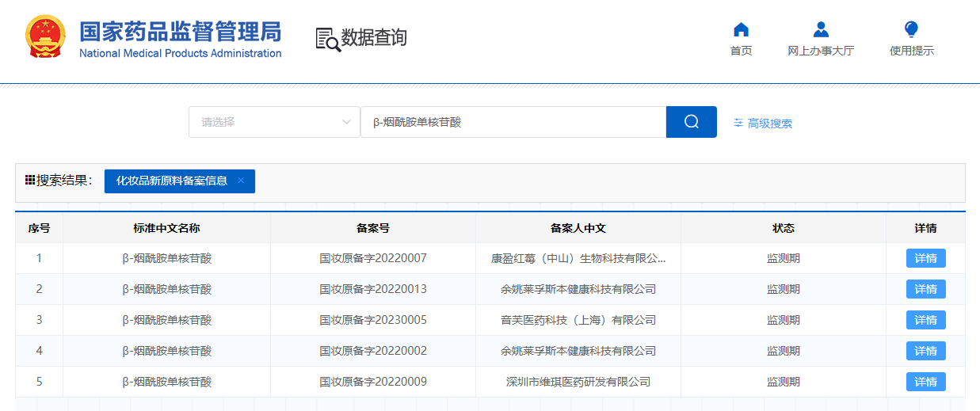The image size is (980, 411).
Task: Click serial number 4 cell
Action: tap(40, 351)
